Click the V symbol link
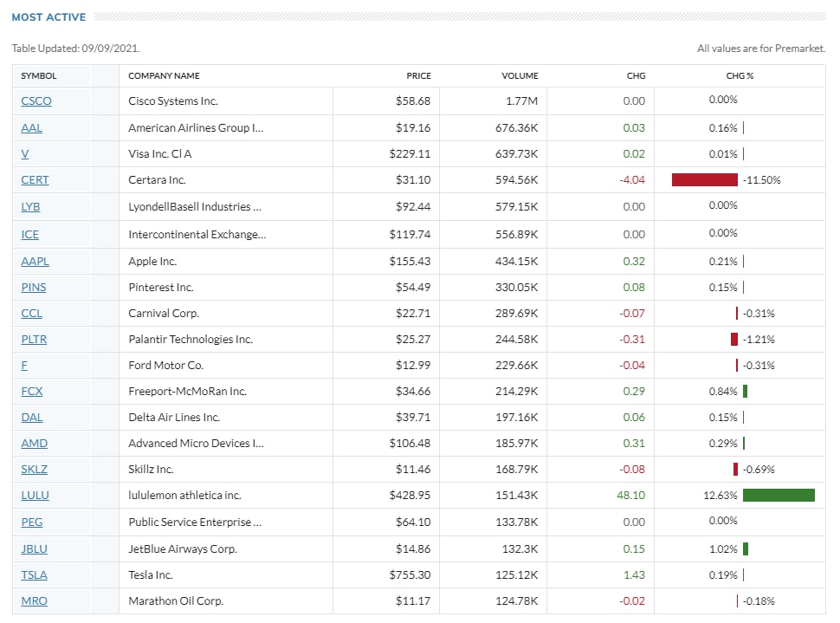Viewport: 840px width, 623px height. [24, 154]
